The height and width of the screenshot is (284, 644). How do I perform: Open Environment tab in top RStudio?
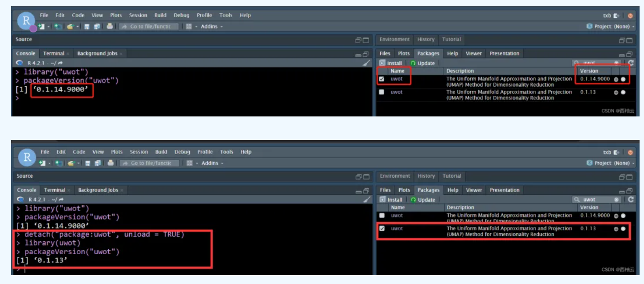(394, 40)
